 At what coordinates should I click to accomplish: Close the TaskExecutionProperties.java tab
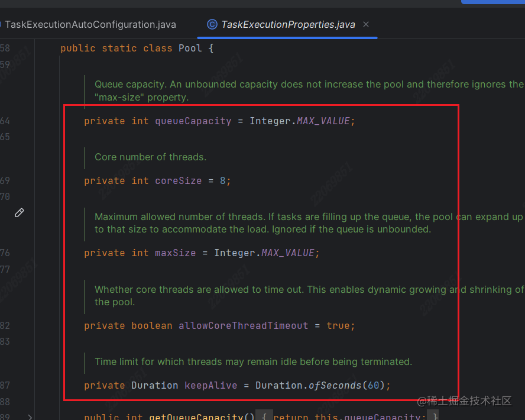[367, 25]
